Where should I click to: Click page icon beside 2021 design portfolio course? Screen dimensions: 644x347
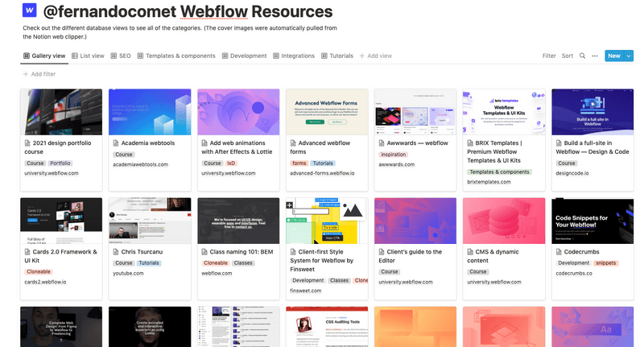click(27, 143)
